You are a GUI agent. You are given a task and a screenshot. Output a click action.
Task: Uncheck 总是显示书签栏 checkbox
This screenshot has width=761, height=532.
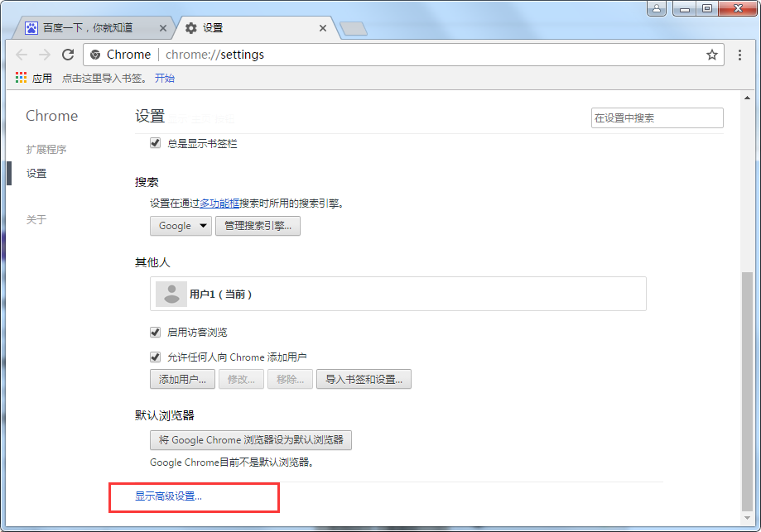tap(156, 143)
